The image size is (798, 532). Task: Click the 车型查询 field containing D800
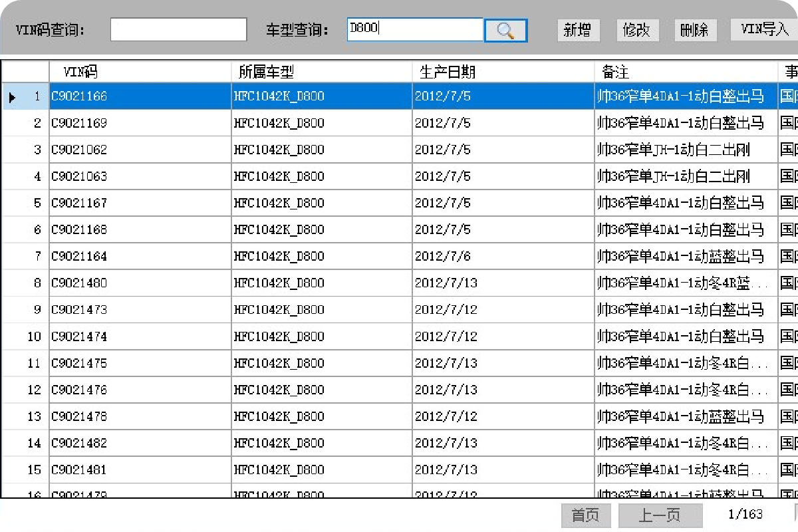tap(414, 30)
